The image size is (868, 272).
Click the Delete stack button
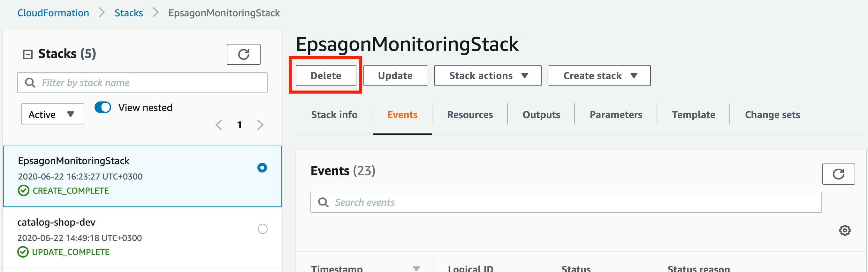(325, 76)
